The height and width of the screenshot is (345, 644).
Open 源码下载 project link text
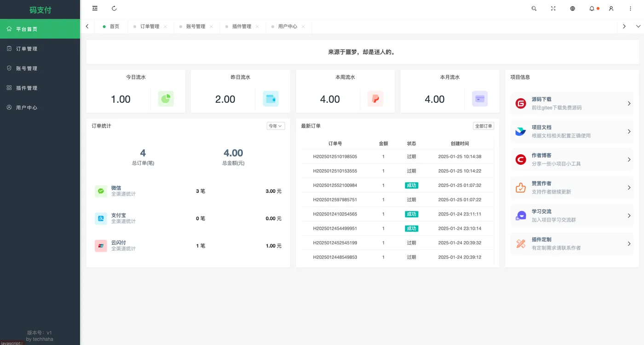541,99
